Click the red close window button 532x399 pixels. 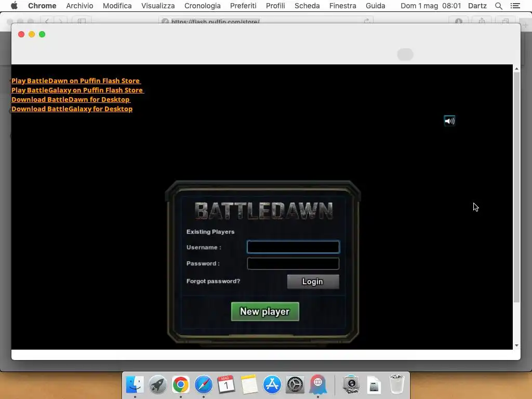coord(21,34)
